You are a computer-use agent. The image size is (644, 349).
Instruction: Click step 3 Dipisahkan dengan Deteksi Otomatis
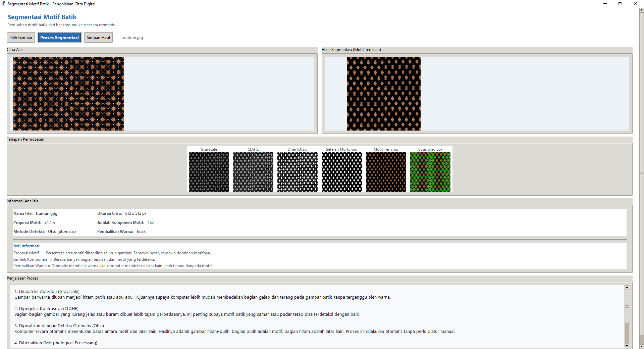tap(59, 326)
